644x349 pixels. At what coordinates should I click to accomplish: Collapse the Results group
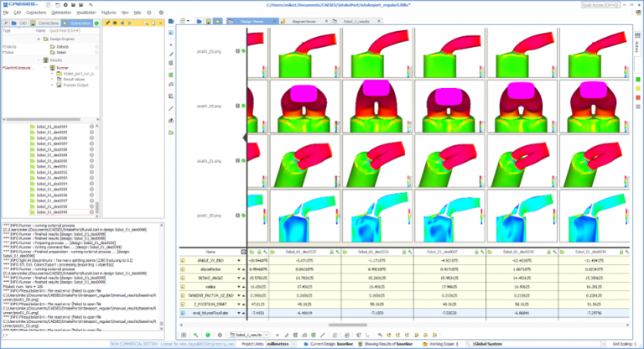[x=39, y=60]
